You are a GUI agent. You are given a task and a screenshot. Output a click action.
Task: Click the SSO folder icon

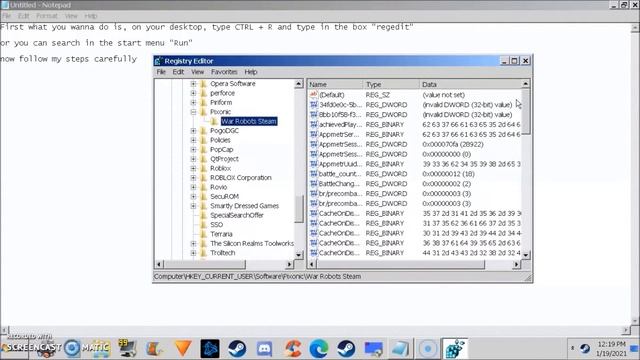tap(204, 224)
